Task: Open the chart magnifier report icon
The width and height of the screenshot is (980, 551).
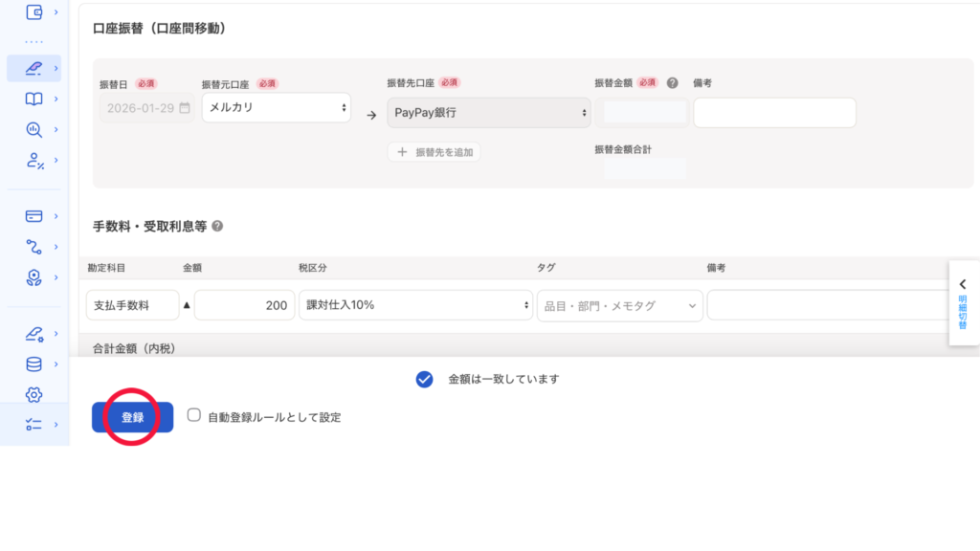Action: pos(34,129)
